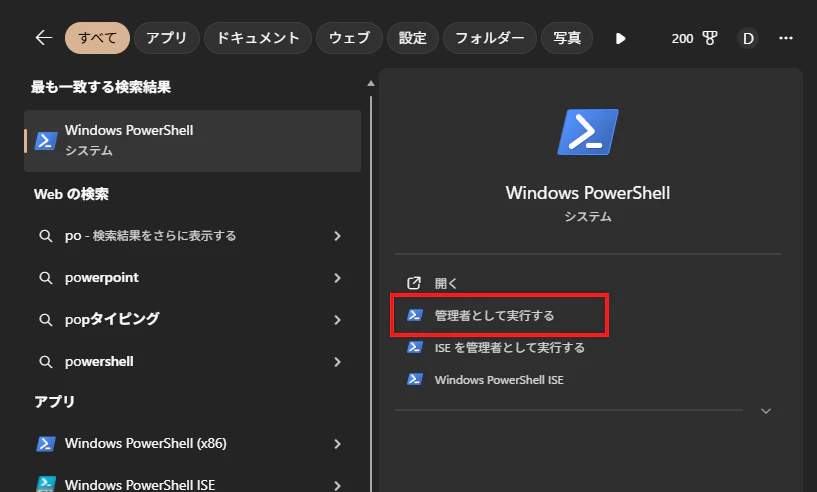
Task: Open the three-dot more options menu
Action: 786,38
